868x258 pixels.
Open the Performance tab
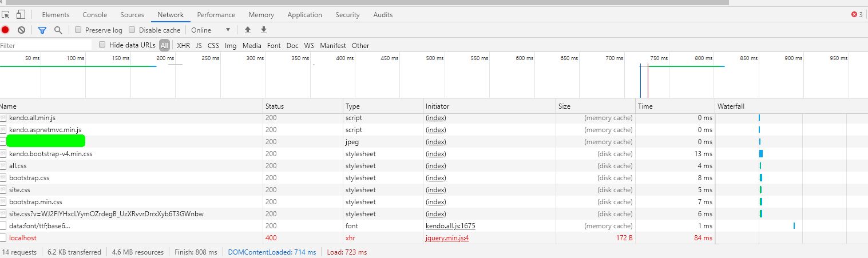point(216,15)
